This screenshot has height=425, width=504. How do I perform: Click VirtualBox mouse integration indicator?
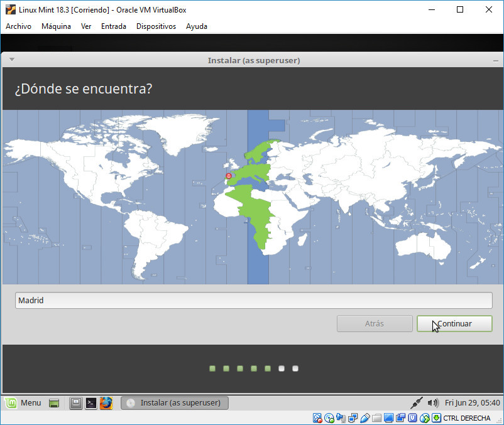pyautogui.click(x=425, y=418)
